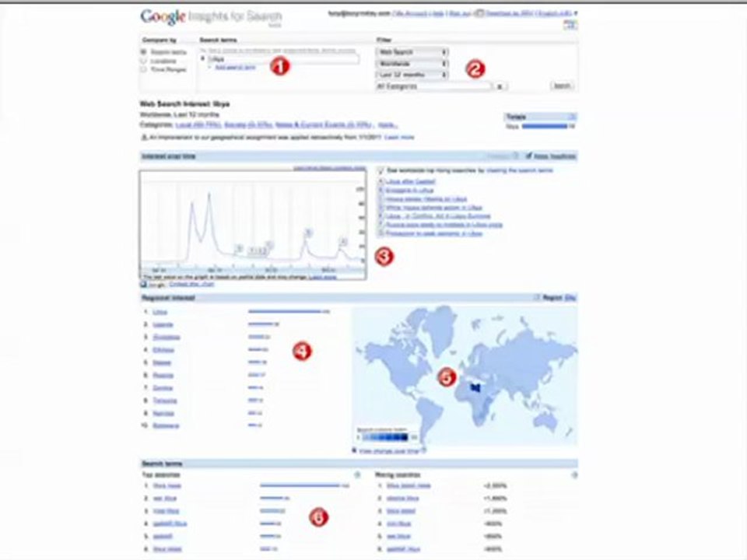Viewport: 747px width, 560px height.
Task: Open news headline A link
Action: tap(411, 181)
